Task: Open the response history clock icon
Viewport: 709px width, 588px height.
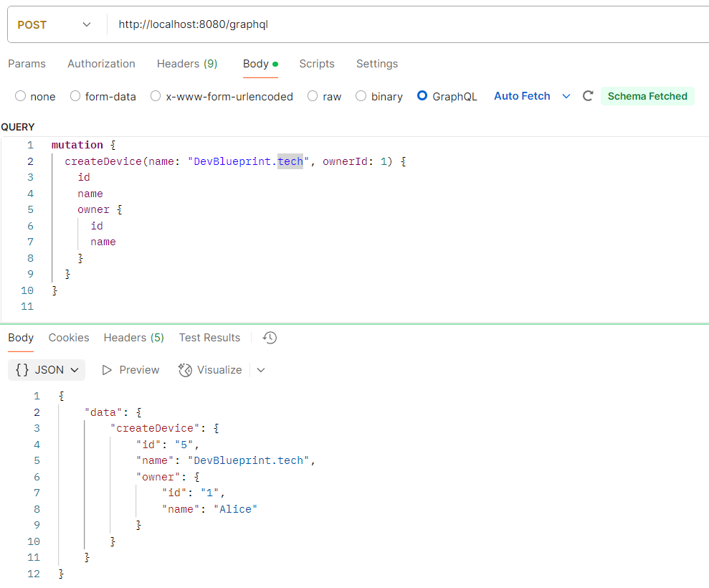Action: (270, 338)
